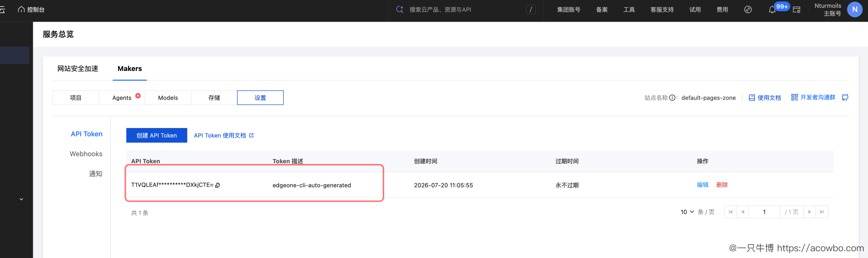868x258 pixels.
Task: Select API Token in the settings menu
Action: pos(86,134)
